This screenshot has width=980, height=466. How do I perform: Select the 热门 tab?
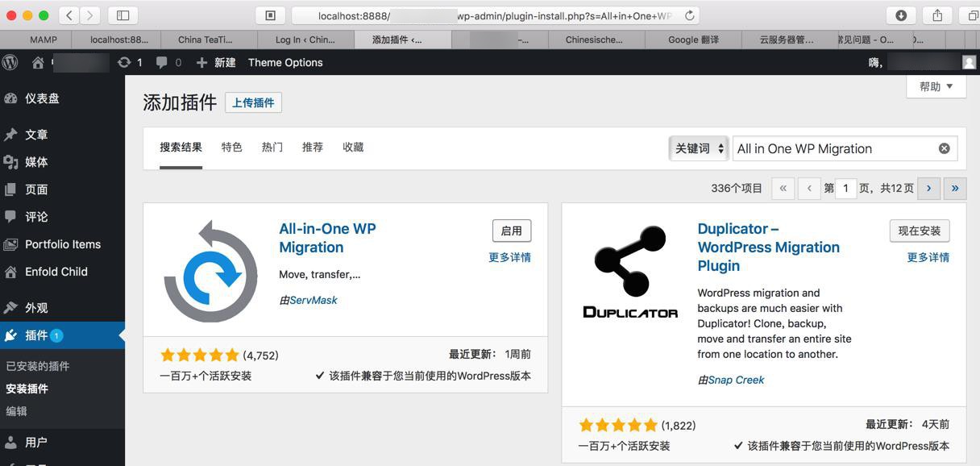[272, 148]
